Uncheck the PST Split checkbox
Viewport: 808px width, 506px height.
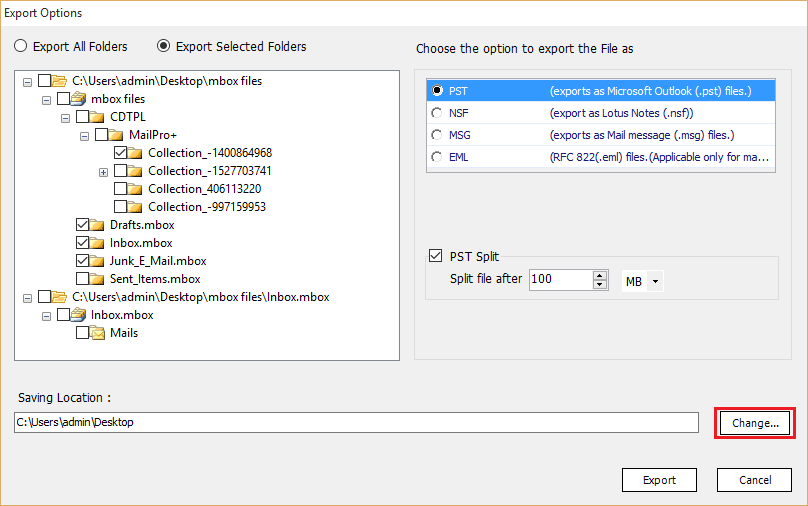pos(435,257)
